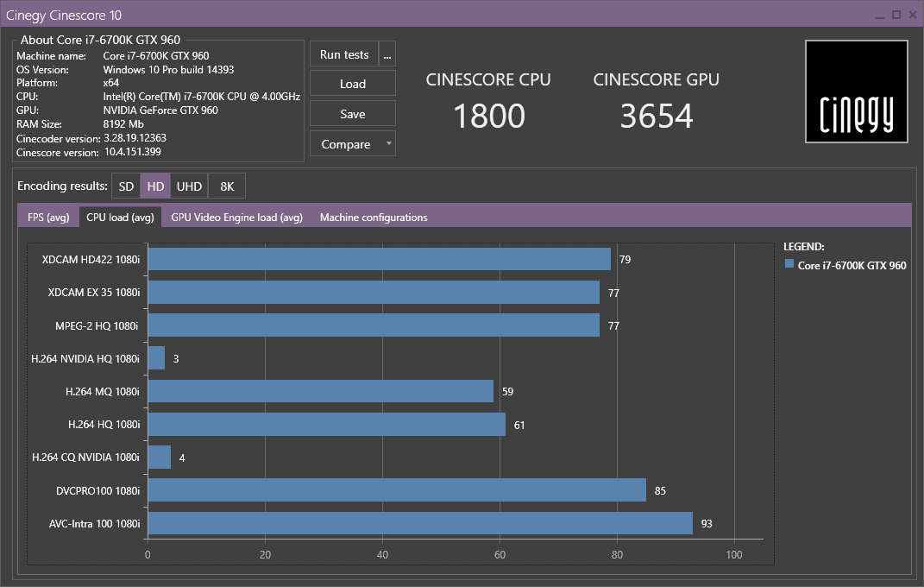
Task: Click the H.264 MQ 1080i bar
Action: pyautogui.click(x=321, y=391)
